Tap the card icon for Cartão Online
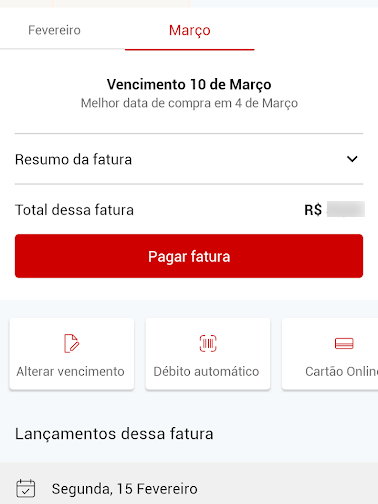The image size is (378, 504). click(344, 343)
